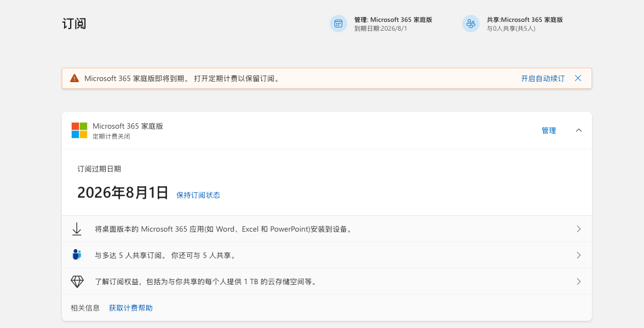The height and width of the screenshot is (328, 644).
Task: Click the 订阅过期日期 label
Action: point(99,169)
